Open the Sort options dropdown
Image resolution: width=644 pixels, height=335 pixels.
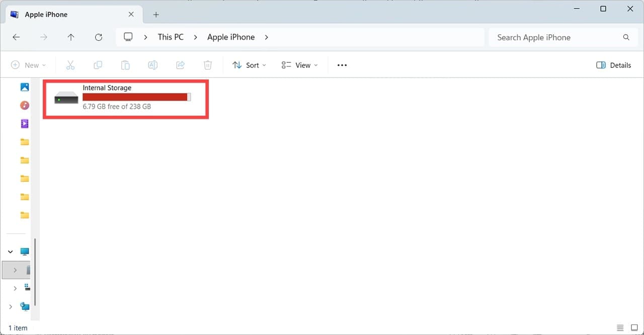pyautogui.click(x=249, y=65)
